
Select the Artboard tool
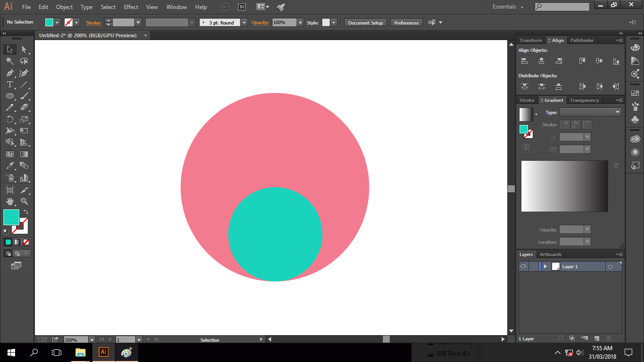[x=9, y=190]
